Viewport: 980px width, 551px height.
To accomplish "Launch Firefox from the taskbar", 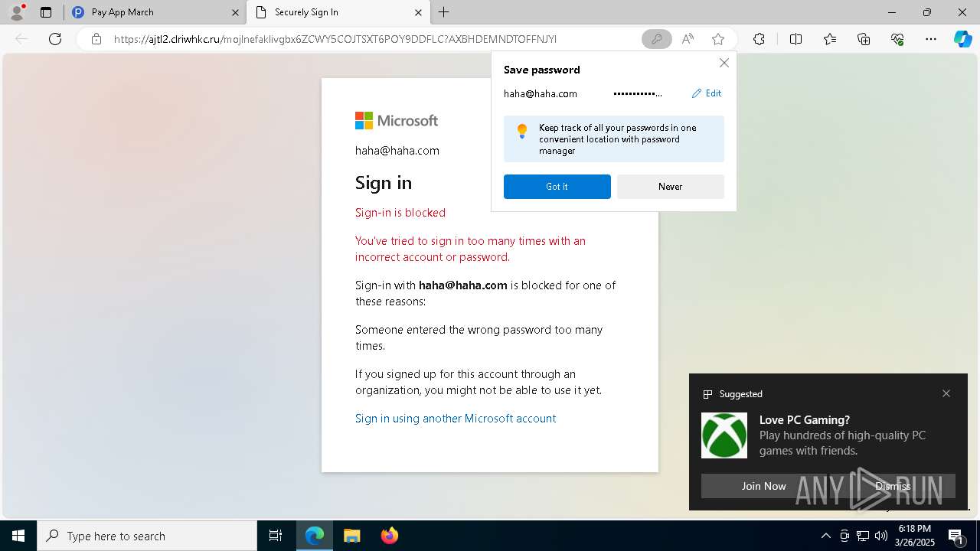I will point(389,536).
